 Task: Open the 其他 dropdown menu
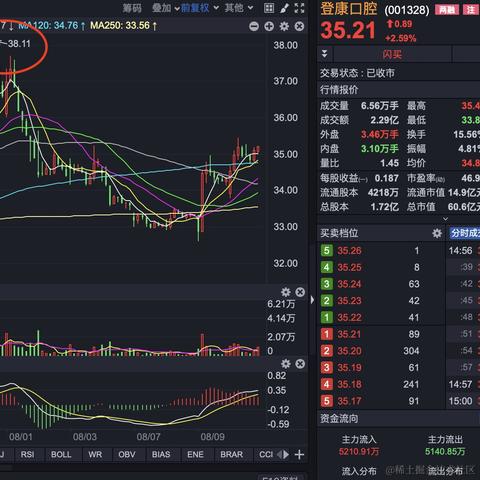239,8
